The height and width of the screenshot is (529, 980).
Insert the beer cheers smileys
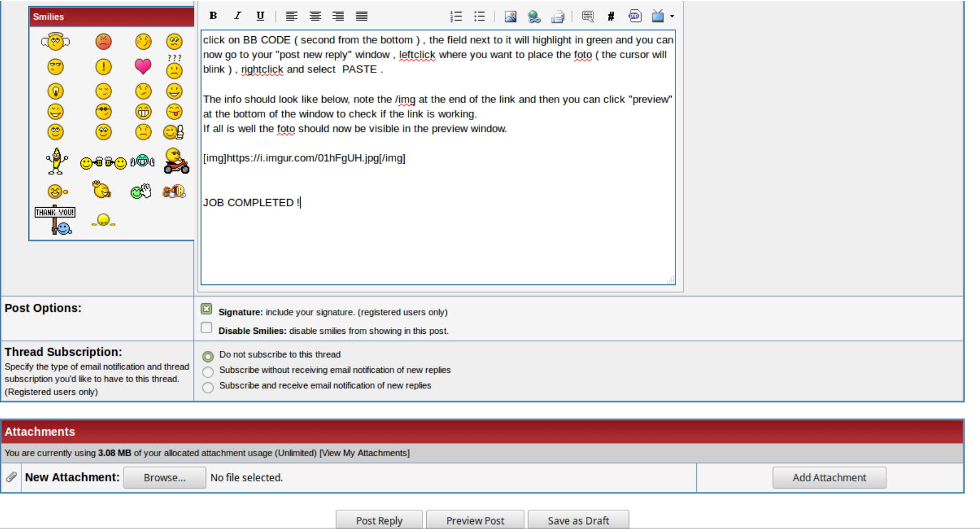point(103,162)
